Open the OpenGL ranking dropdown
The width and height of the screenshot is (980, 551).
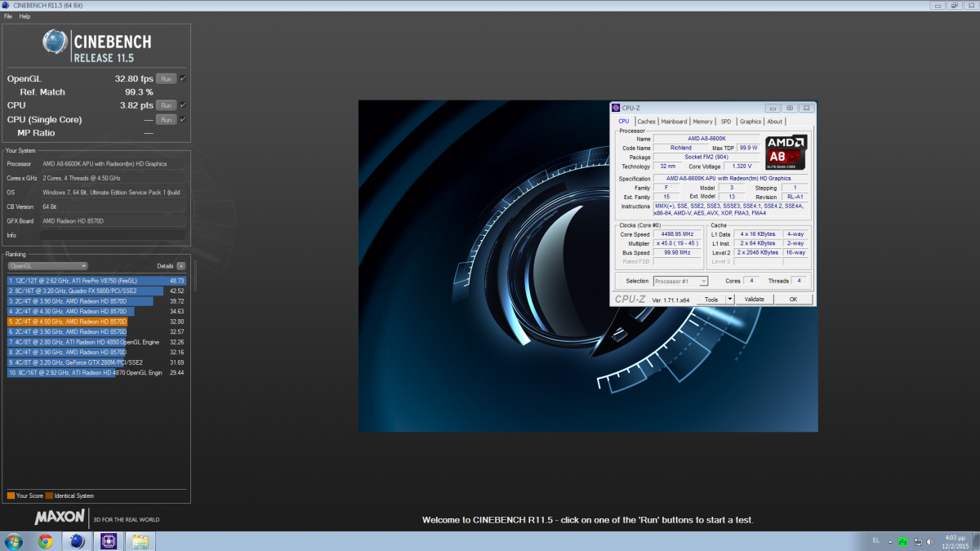47,266
